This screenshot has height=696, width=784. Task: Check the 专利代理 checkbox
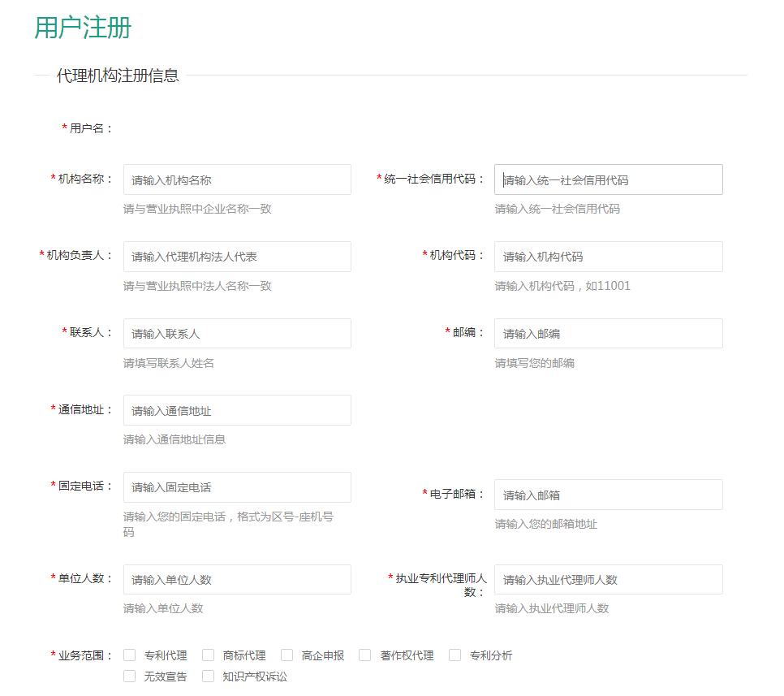point(130,655)
